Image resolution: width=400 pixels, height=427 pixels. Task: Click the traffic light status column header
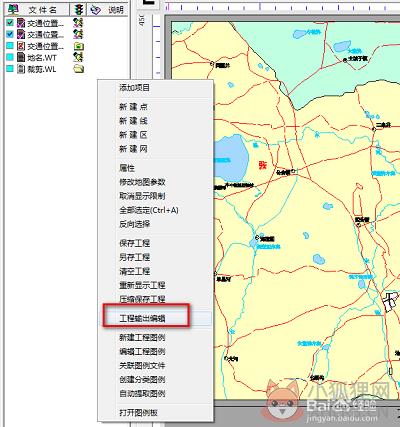pos(78,10)
